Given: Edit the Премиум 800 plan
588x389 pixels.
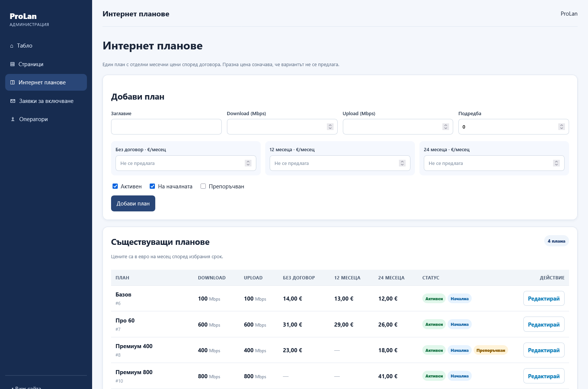Looking at the screenshot, I should pyautogui.click(x=544, y=376).
